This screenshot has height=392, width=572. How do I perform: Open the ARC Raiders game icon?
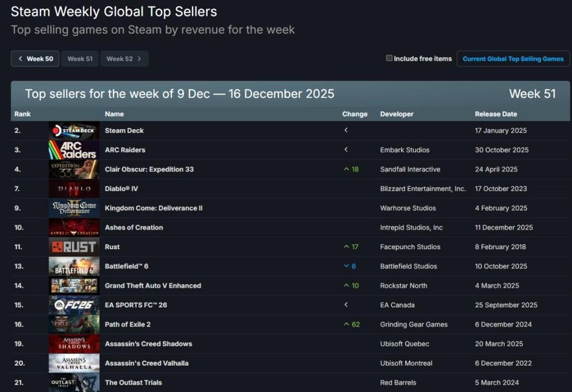tap(74, 150)
